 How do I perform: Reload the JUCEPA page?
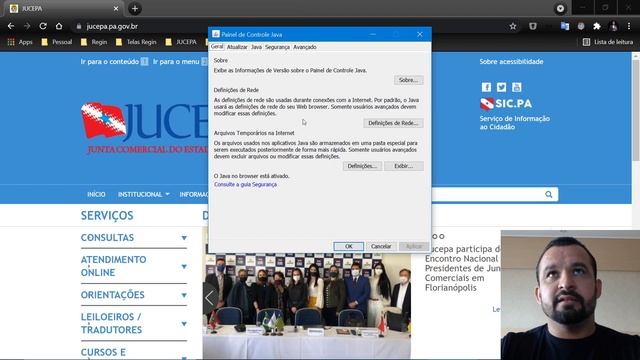point(43,26)
